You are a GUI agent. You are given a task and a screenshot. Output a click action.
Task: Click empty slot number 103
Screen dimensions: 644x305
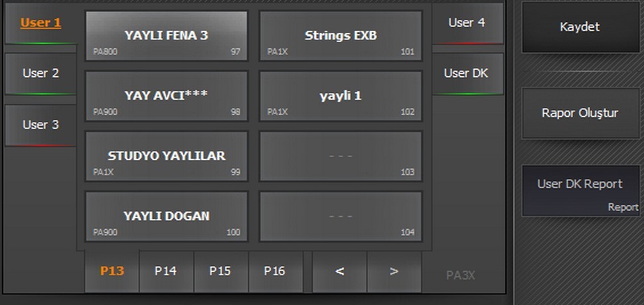tap(341, 156)
